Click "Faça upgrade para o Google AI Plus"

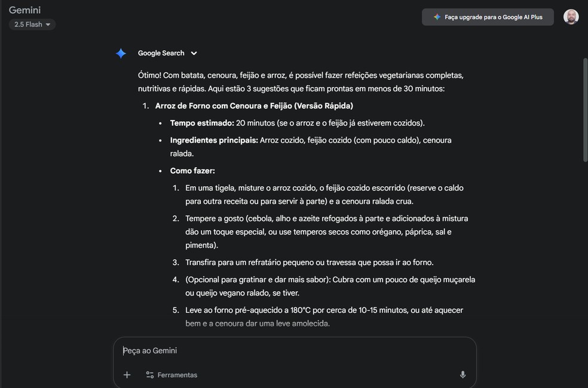point(488,17)
